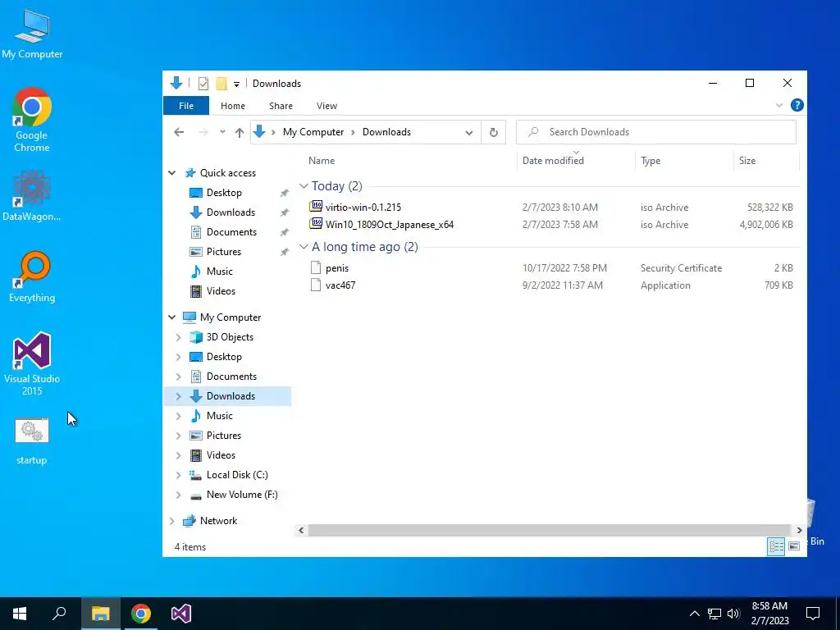Click Downloads in address breadcrumb
This screenshot has width=840, height=630.
(387, 132)
